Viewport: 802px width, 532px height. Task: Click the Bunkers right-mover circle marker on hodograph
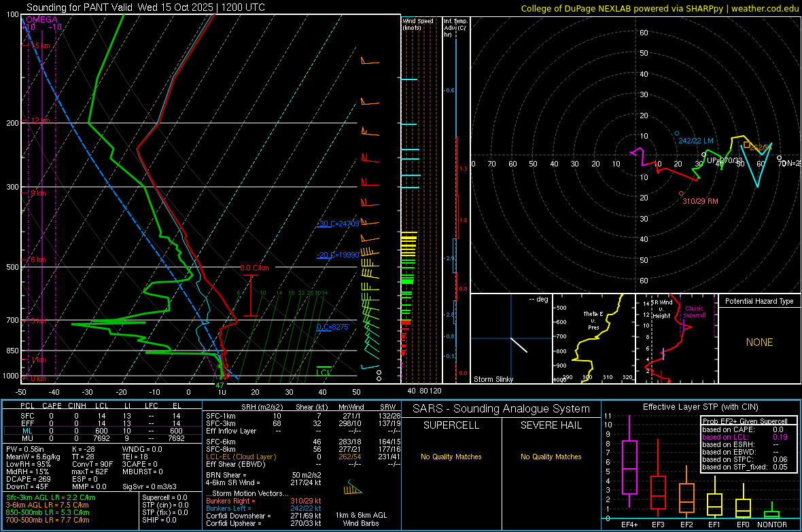[681, 194]
